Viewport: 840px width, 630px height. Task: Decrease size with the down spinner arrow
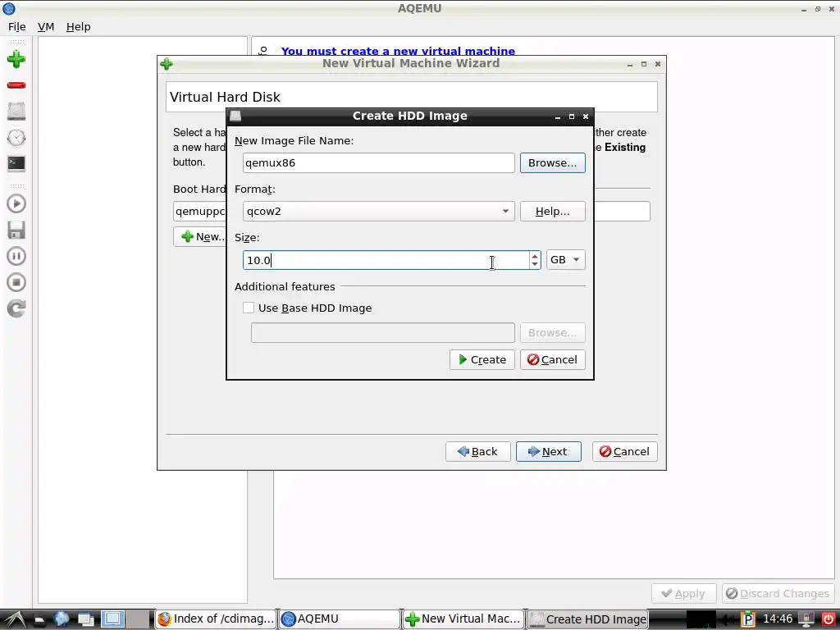coord(535,264)
